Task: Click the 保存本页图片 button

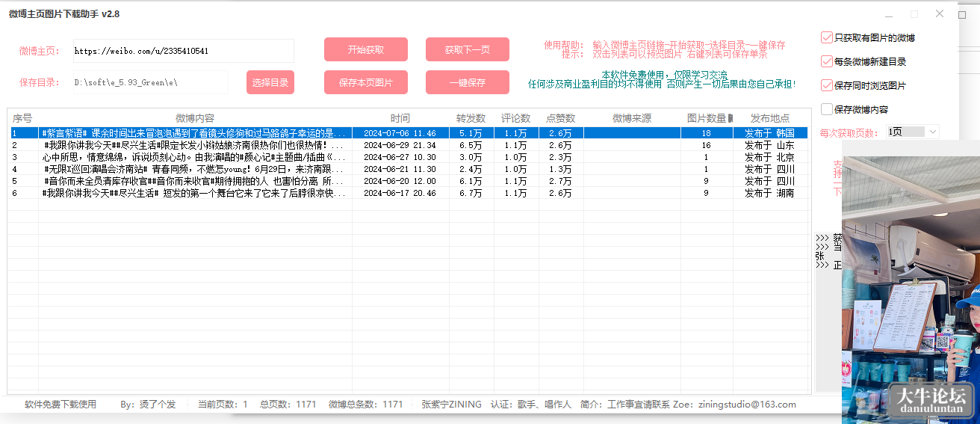Action: tap(366, 82)
